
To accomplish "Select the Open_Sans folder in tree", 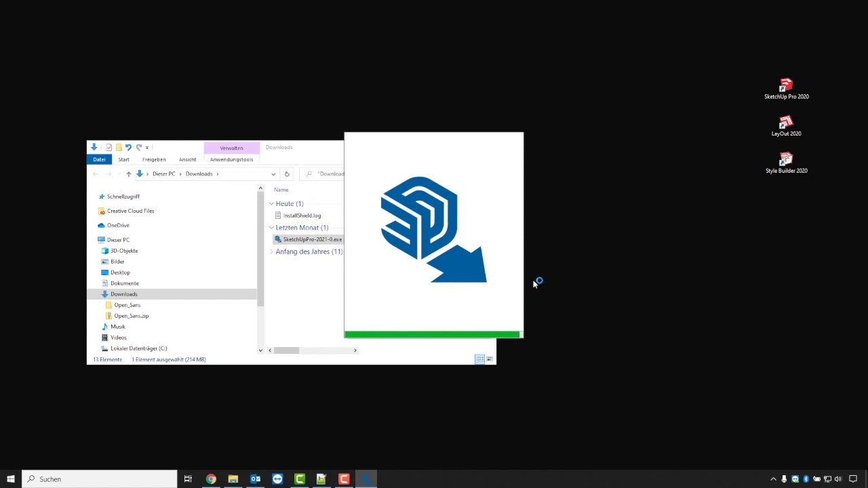I will pos(127,305).
